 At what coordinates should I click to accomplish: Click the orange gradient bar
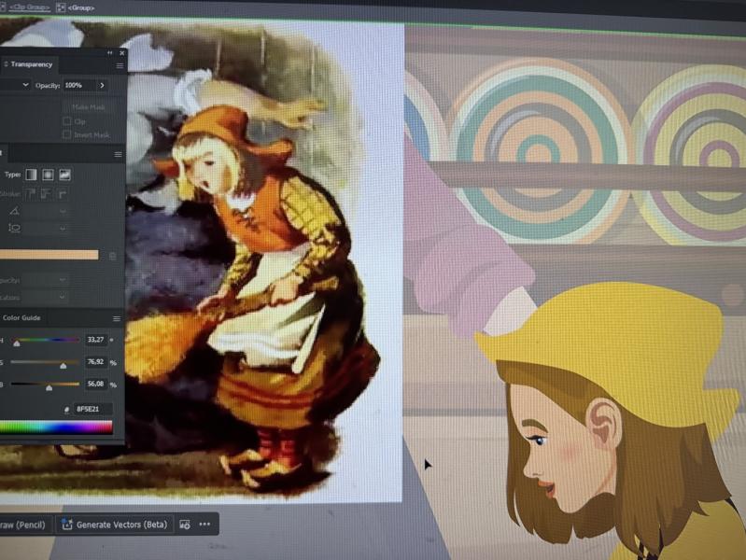pyautogui.click(x=49, y=255)
